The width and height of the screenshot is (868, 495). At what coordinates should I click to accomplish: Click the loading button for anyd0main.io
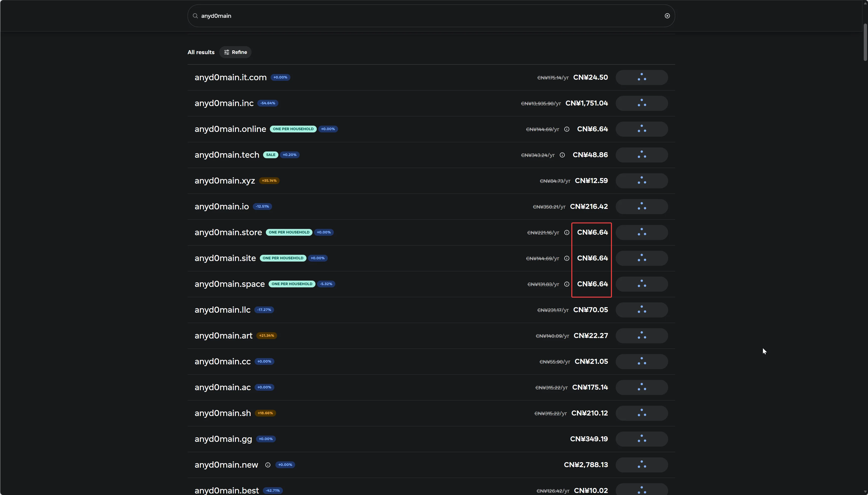[642, 207]
